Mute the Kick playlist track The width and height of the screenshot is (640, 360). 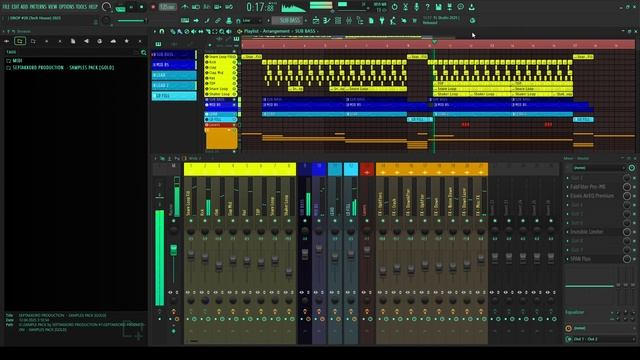coord(234,62)
